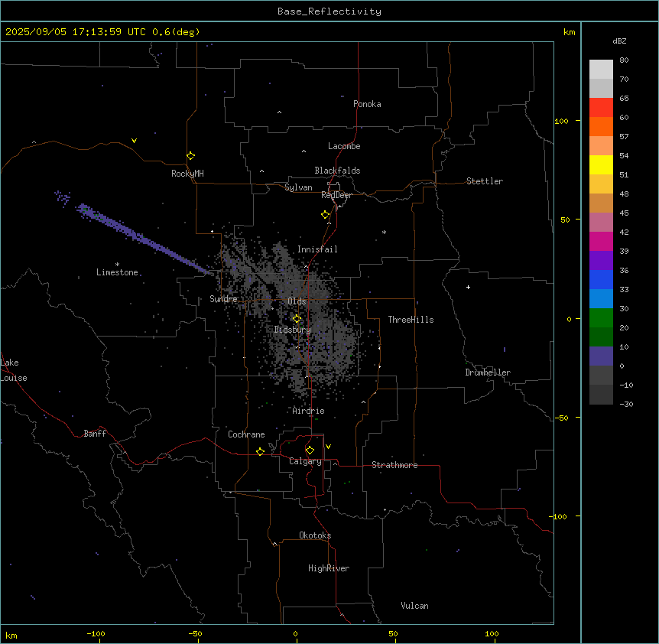Click the yellow marker above Calgary label
Screen dimensions: 659x644
[310, 450]
